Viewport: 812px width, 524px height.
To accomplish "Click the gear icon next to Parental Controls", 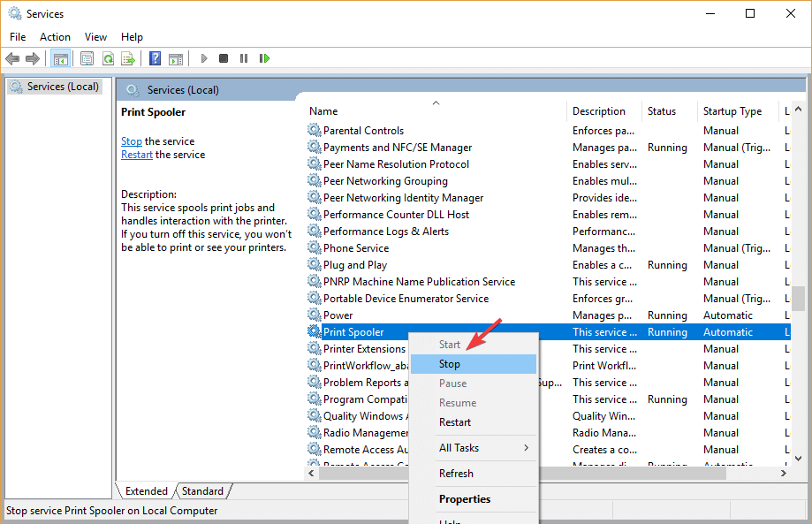I will 314,129.
